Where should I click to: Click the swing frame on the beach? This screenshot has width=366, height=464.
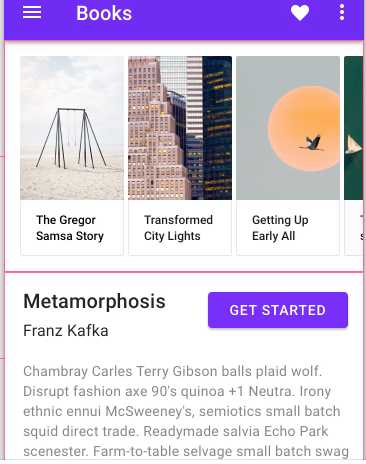[71, 138]
